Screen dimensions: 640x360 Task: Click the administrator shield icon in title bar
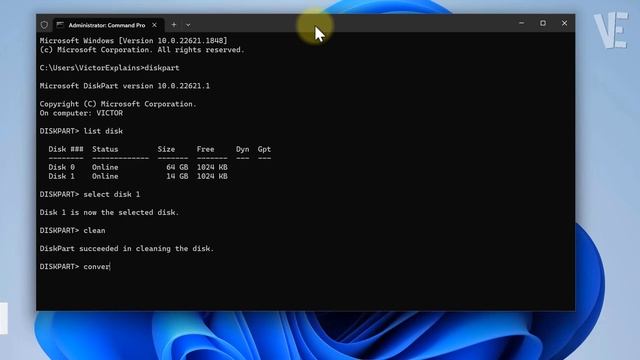(x=44, y=25)
